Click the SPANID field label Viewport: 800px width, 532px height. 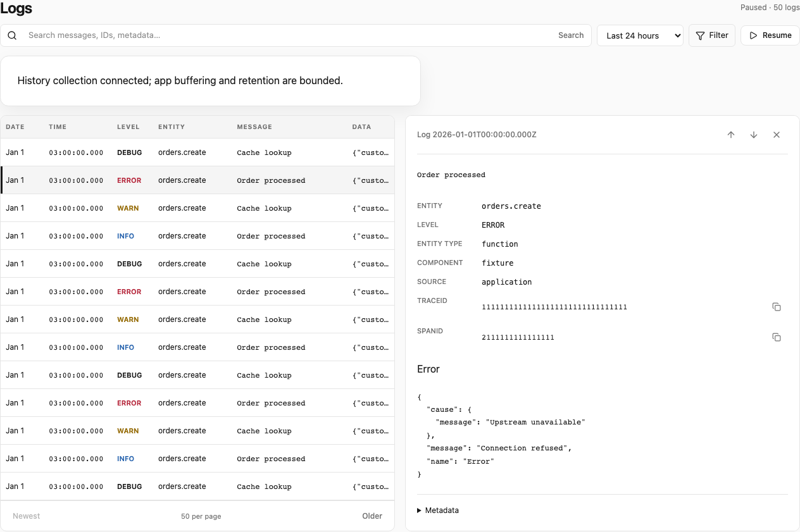pos(430,331)
